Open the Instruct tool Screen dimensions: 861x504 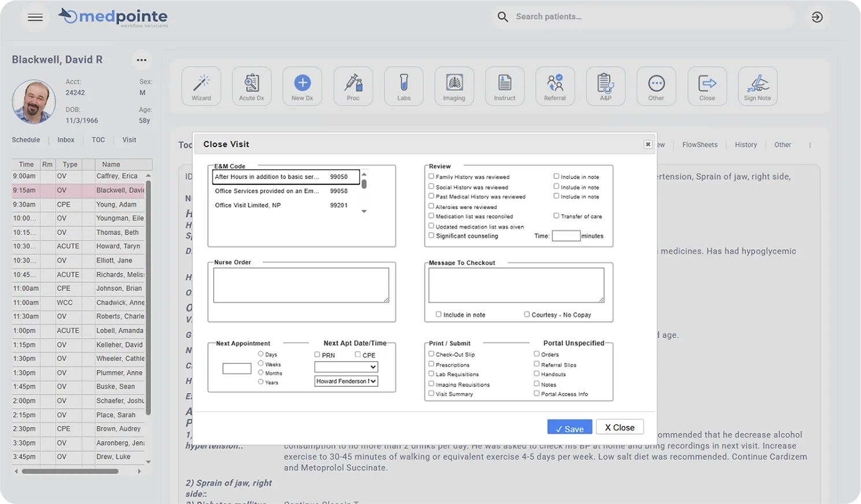(x=504, y=86)
